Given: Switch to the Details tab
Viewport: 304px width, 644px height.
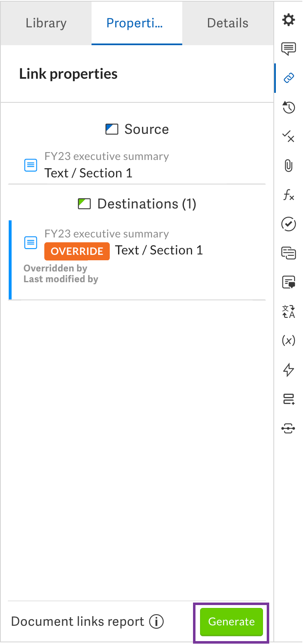Looking at the screenshot, I should tap(228, 23).
